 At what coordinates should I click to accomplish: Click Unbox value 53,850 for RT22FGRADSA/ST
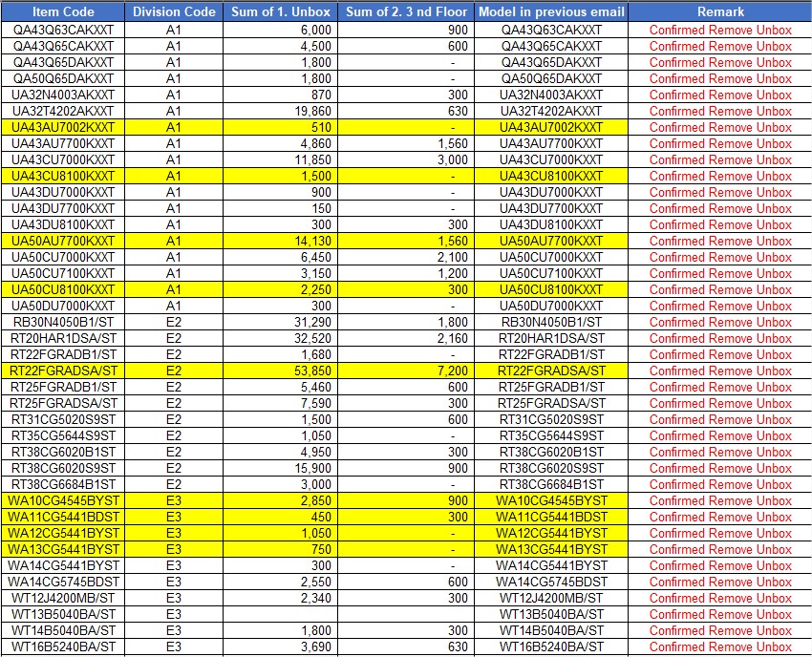pos(280,371)
